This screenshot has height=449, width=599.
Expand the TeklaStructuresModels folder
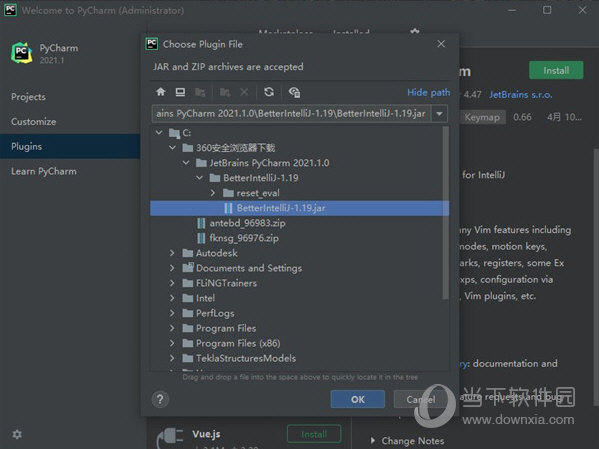pos(172,358)
